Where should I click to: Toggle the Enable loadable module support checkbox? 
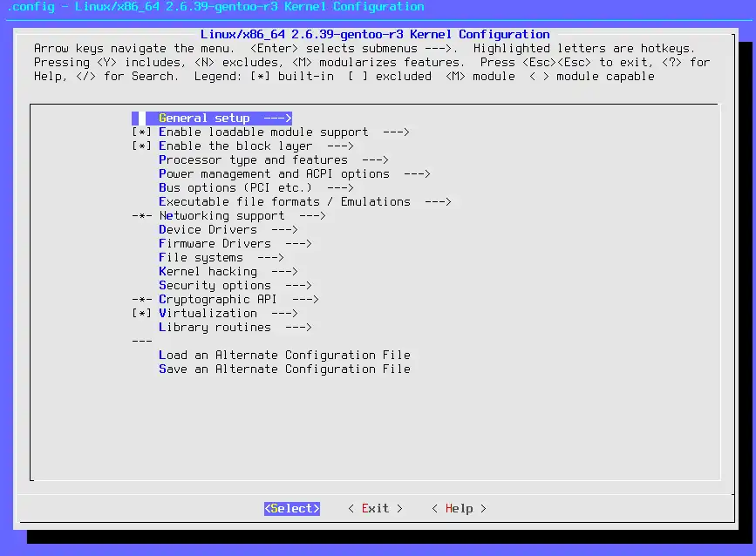click(x=142, y=132)
